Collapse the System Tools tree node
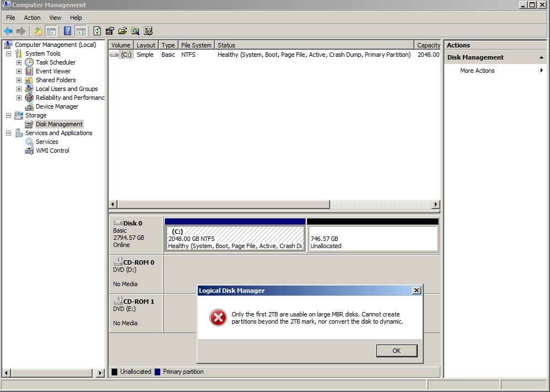 8,53
